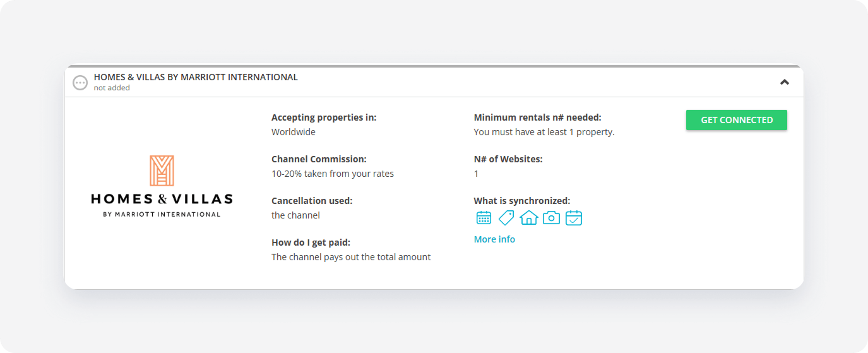Screen dimensions: 868x353
Task: Click the N# of Websites value '1'
Action: click(476, 174)
